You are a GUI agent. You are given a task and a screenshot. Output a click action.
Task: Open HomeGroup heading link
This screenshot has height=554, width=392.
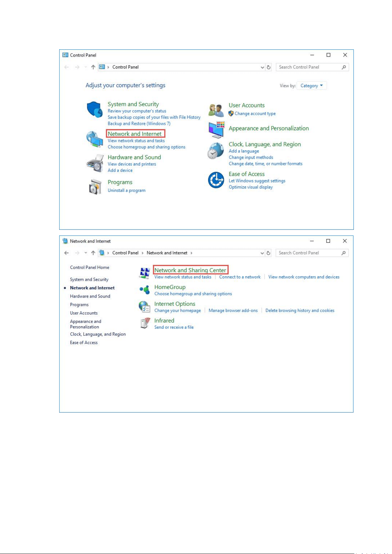click(x=170, y=287)
